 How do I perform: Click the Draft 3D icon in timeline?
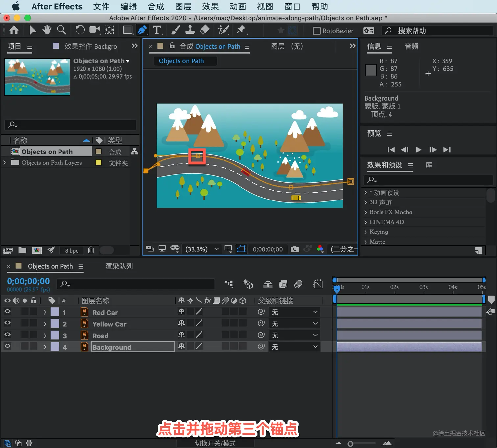pyautogui.click(x=248, y=284)
